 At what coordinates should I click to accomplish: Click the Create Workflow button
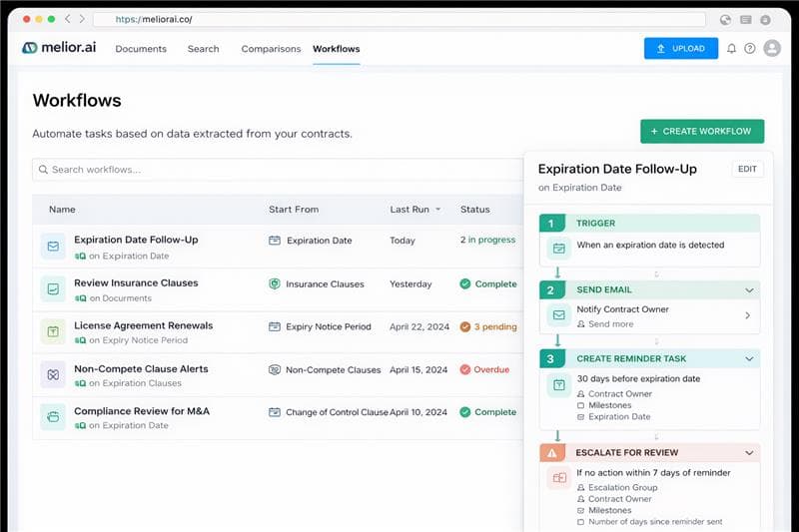click(702, 132)
